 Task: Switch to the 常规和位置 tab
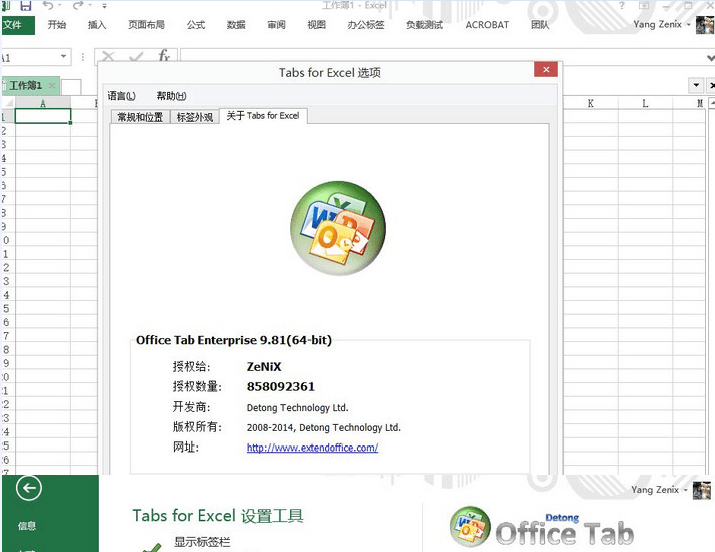[139, 116]
